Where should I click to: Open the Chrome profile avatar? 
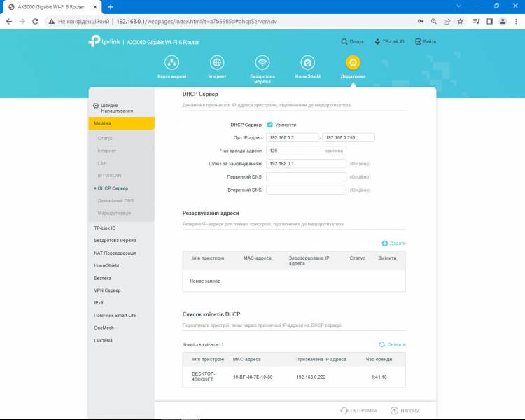pyautogui.click(x=503, y=22)
